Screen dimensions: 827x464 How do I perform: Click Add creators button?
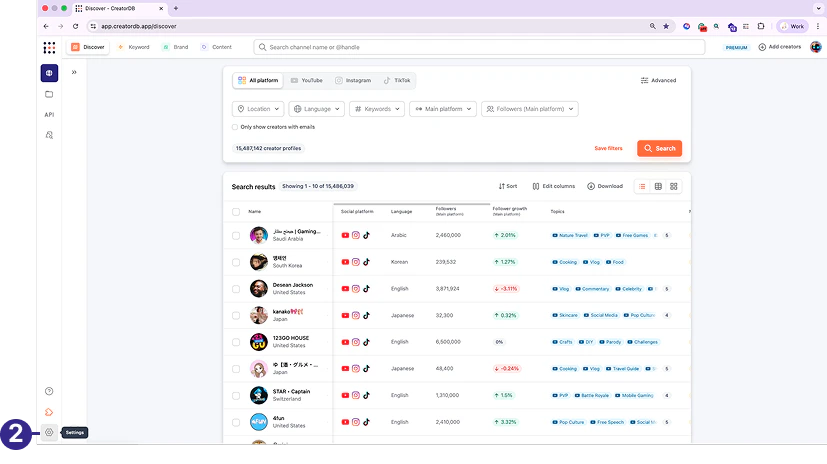click(x=780, y=47)
